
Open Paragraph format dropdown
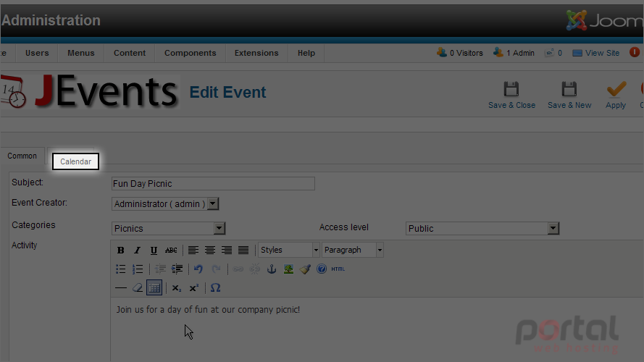coord(353,250)
